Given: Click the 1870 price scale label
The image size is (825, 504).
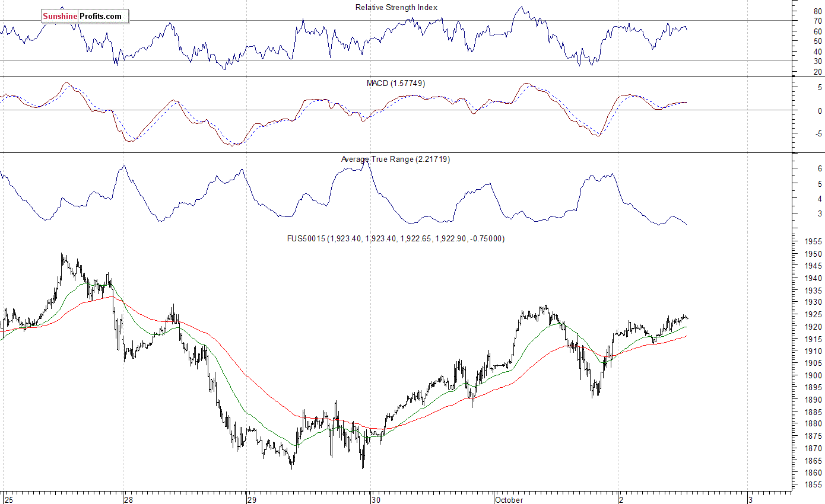Looking at the screenshot, I should click(814, 448).
